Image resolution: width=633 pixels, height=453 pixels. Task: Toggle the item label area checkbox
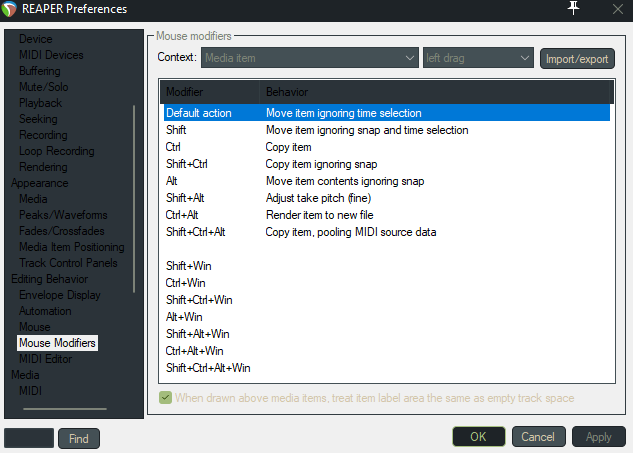[x=165, y=398]
